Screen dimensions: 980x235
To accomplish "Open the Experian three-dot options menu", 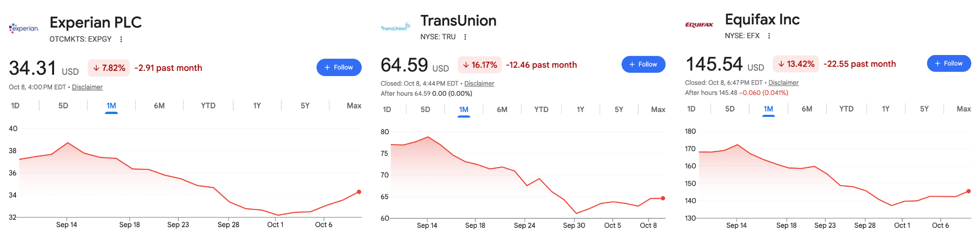I will (121, 39).
